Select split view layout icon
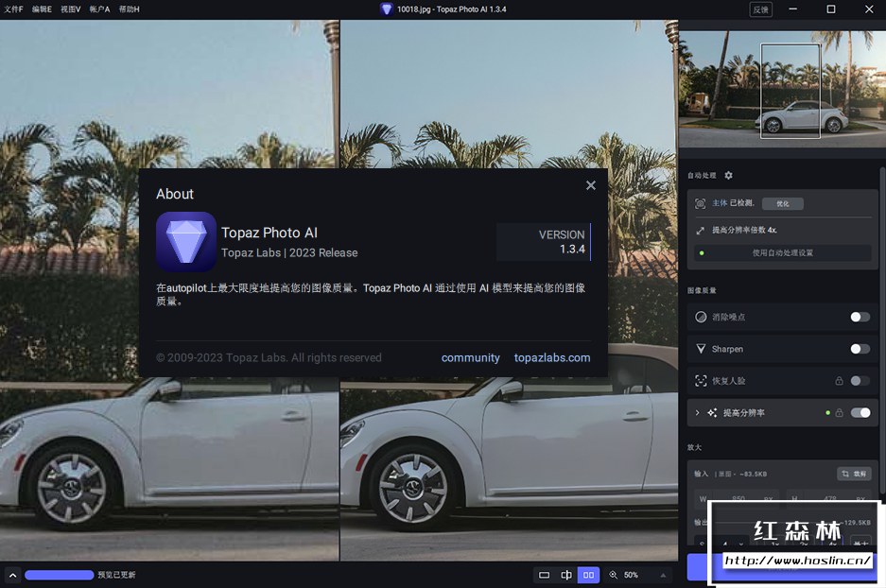 coord(566,575)
